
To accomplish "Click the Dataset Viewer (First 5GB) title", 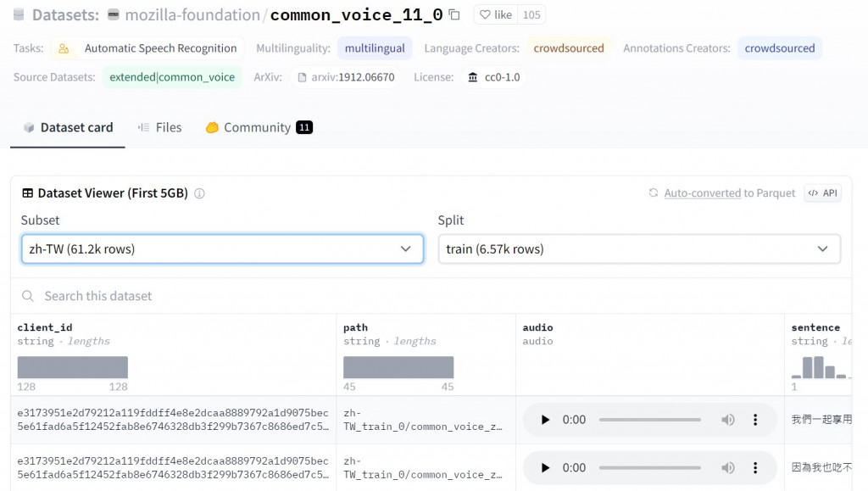I will [x=113, y=193].
